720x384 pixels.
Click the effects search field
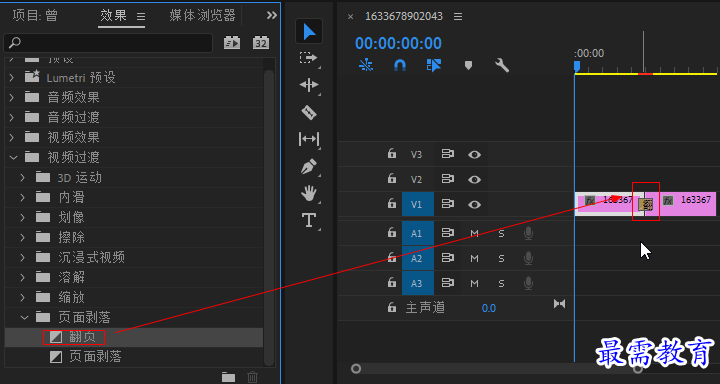(x=108, y=43)
